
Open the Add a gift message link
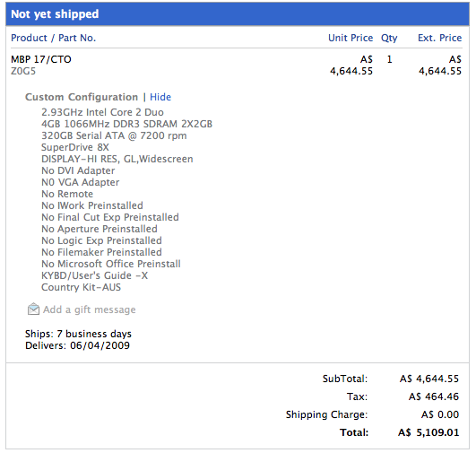90,309
